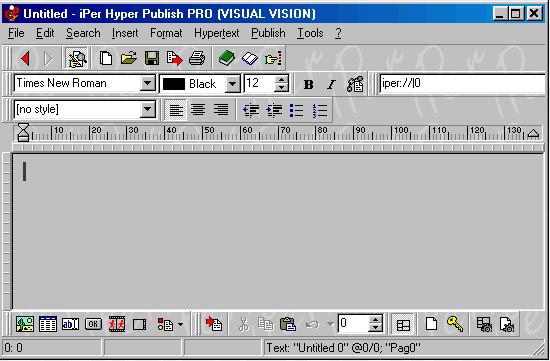Center align text

click(198, 110)
